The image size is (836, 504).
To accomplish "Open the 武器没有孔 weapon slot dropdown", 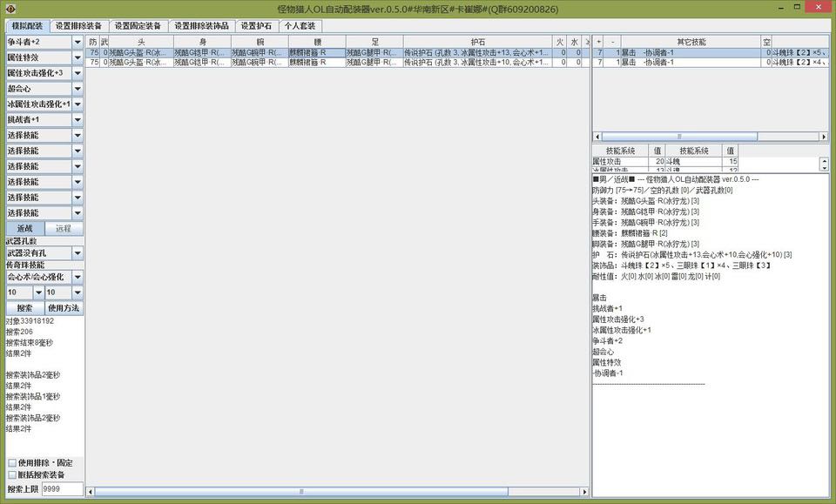I will (78, 253).
